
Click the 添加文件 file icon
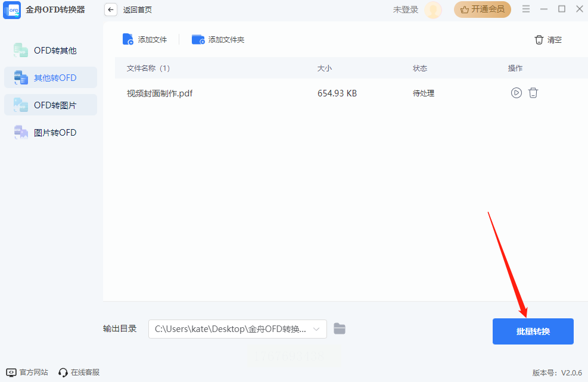pos(128,39)
